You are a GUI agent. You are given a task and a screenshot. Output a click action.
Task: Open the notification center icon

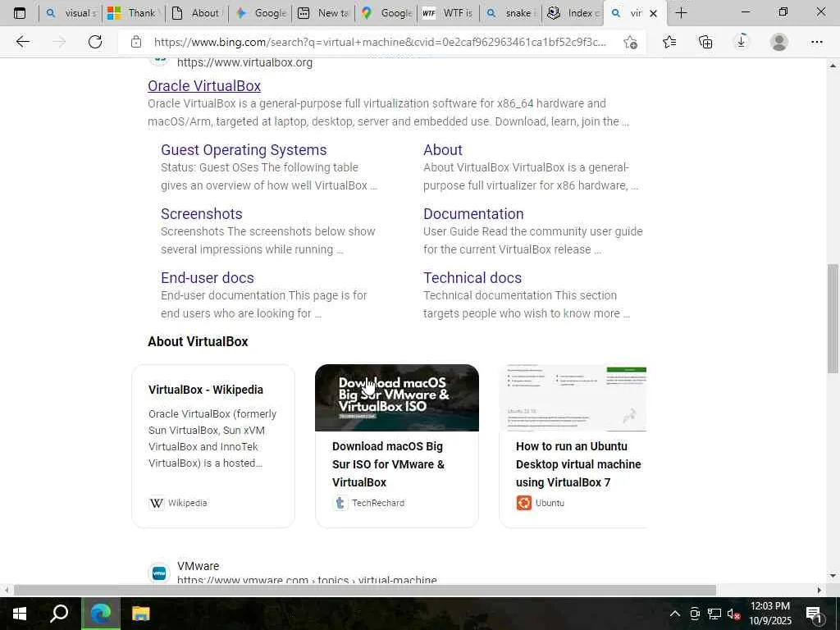coord(814,614)
